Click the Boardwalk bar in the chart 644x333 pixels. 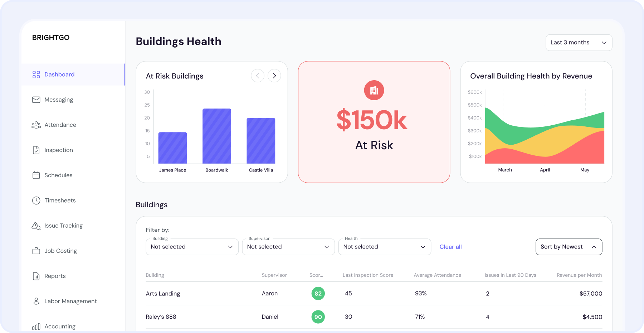(x=216, y=136)
